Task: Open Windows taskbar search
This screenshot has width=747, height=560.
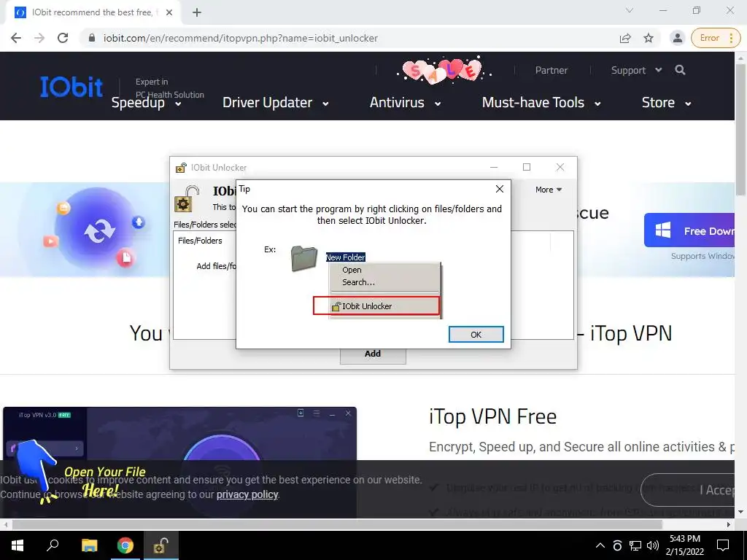Action: (x=53, y=545)
